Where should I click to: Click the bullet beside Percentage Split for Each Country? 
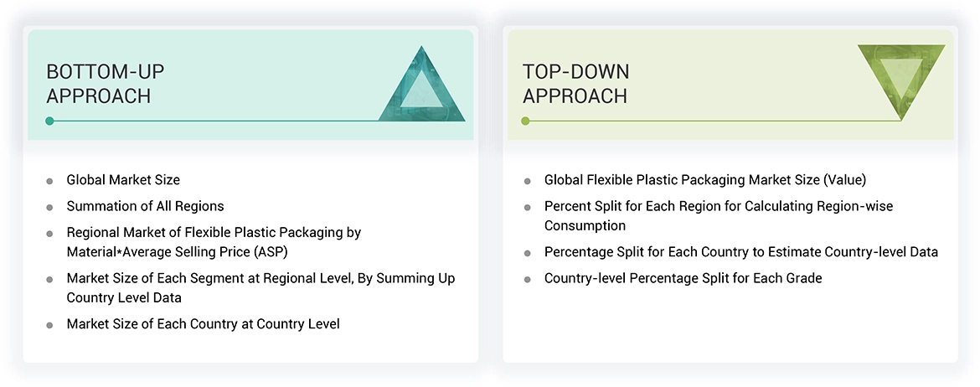527,253
